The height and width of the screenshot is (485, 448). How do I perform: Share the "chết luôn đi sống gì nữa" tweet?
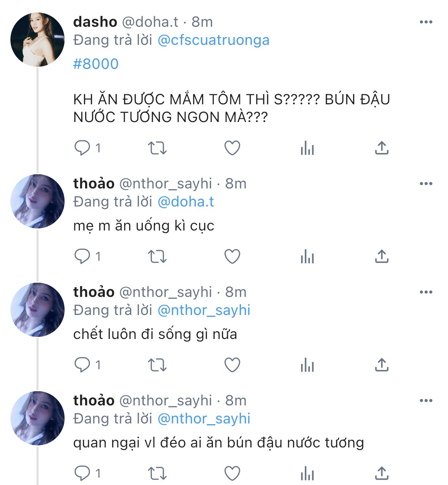click(x=382, y=365)
